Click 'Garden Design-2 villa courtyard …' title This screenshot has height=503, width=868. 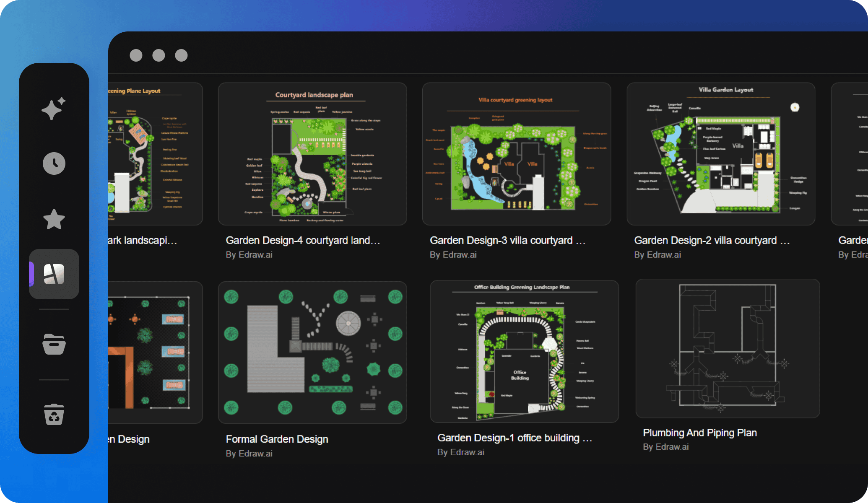(712, 240)
